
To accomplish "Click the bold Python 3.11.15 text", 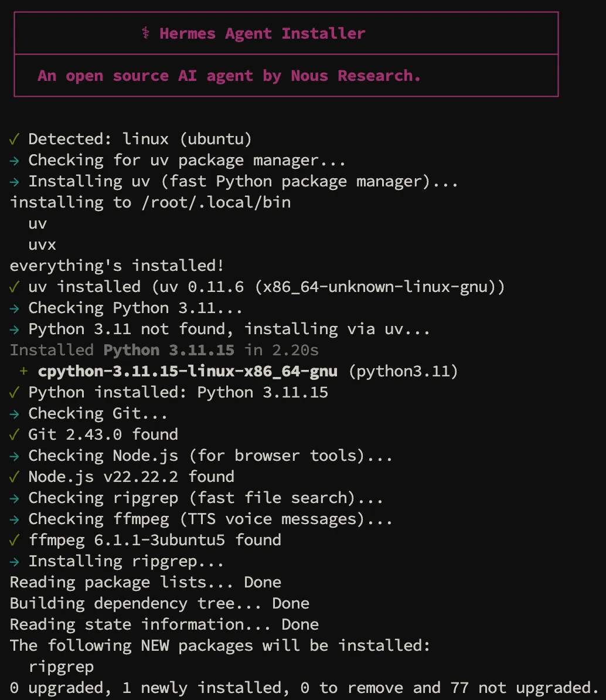I will (169, 350).
